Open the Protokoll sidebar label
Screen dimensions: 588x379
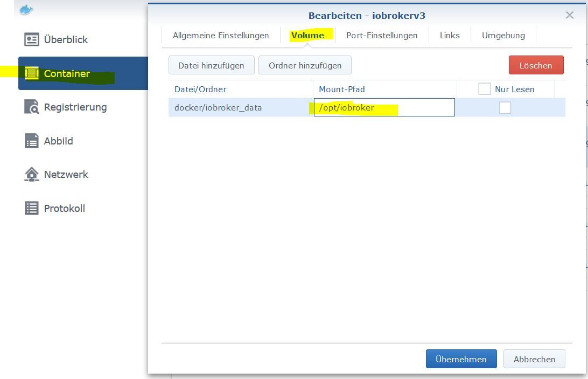click(65, 208)
